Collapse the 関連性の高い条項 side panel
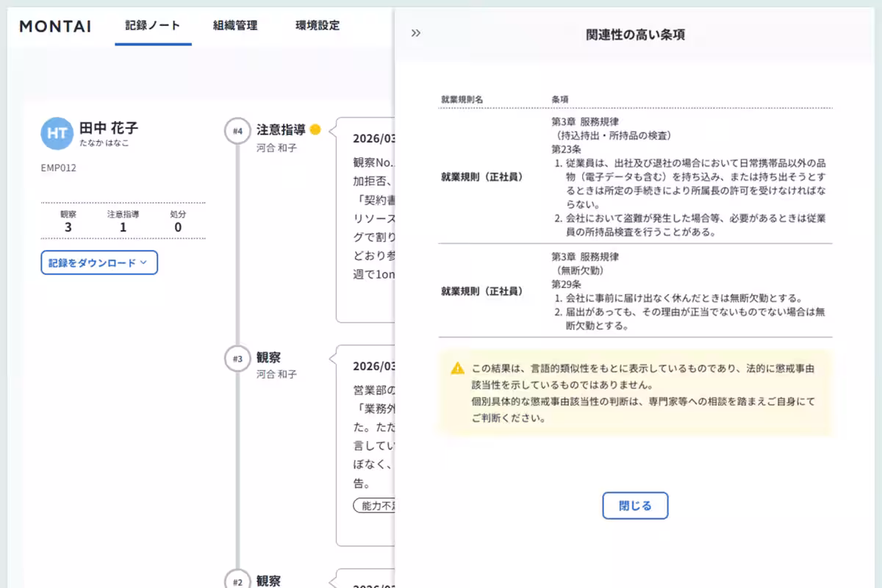This screenshot has height=588, width=882. point(416,32)
